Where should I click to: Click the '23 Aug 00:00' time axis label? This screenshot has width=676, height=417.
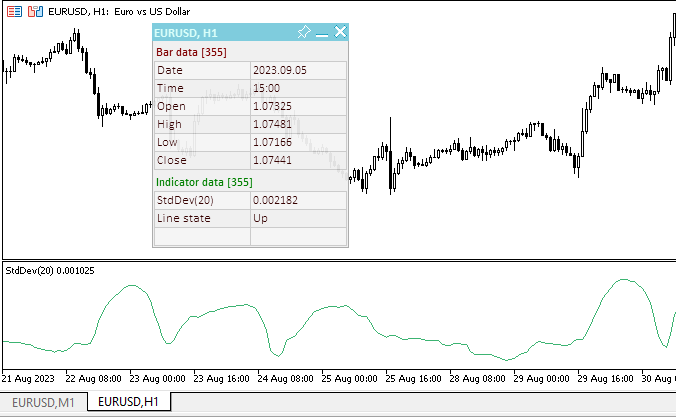[157, 379]
